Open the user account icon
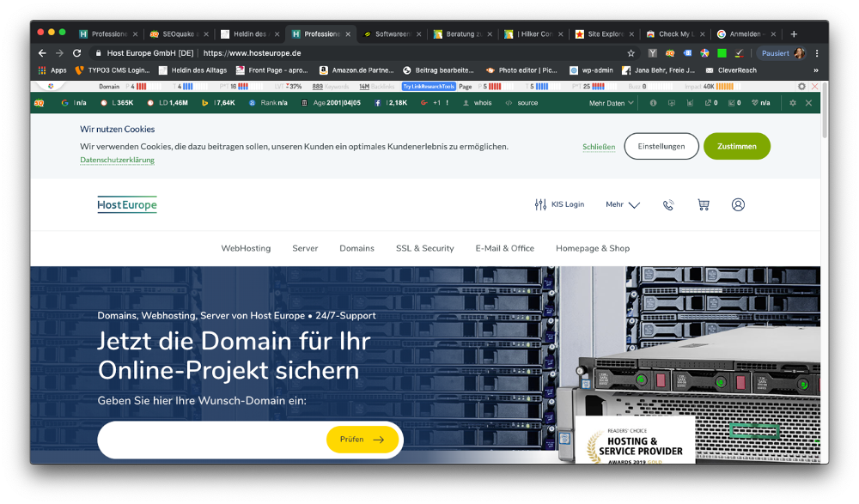859x504 pixels. click(x=738, y=205)
